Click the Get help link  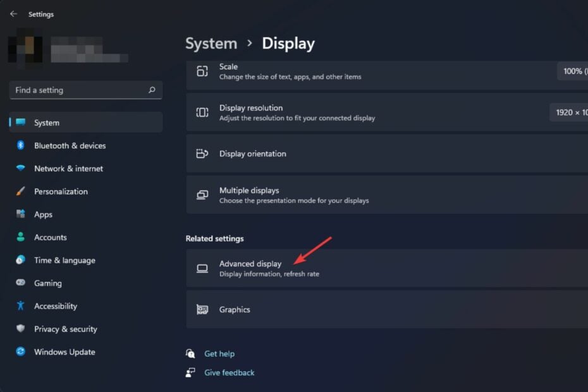point(220,353)
